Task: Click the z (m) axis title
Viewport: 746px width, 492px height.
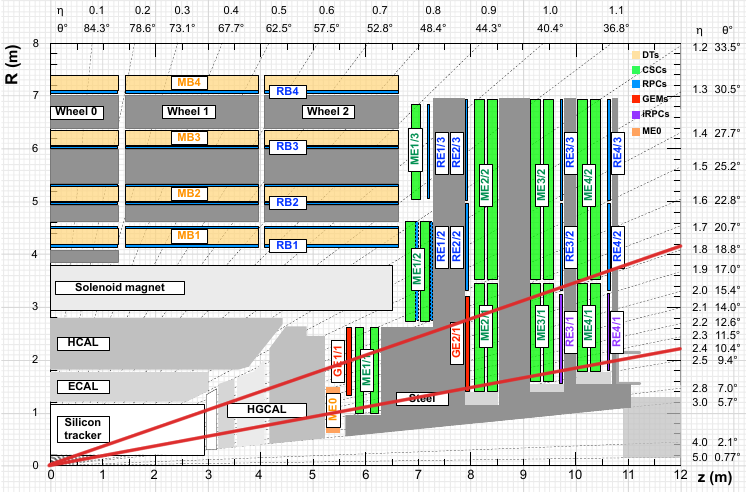Action: 715,477
